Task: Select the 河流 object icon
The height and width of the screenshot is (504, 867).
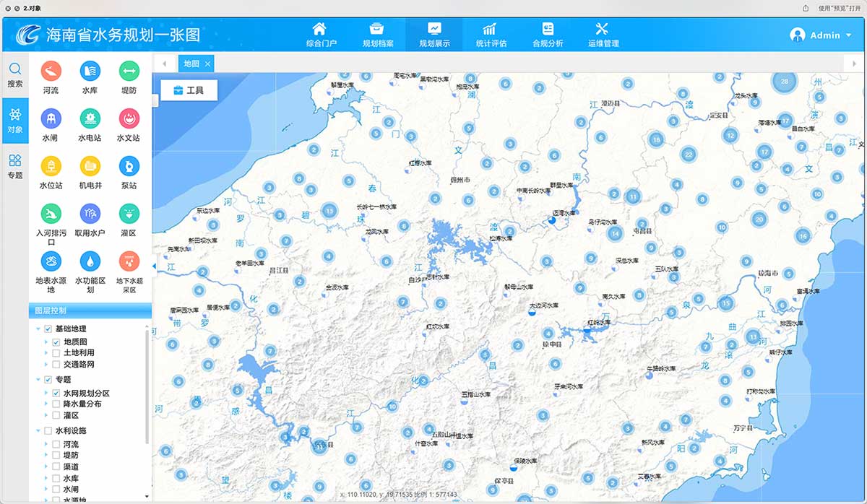Action: [x=51, y=71]
